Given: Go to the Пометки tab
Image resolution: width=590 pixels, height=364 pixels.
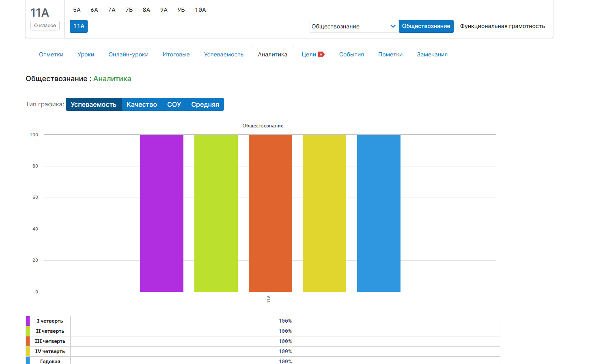Looking at the screenshot, I should (390, 54).
